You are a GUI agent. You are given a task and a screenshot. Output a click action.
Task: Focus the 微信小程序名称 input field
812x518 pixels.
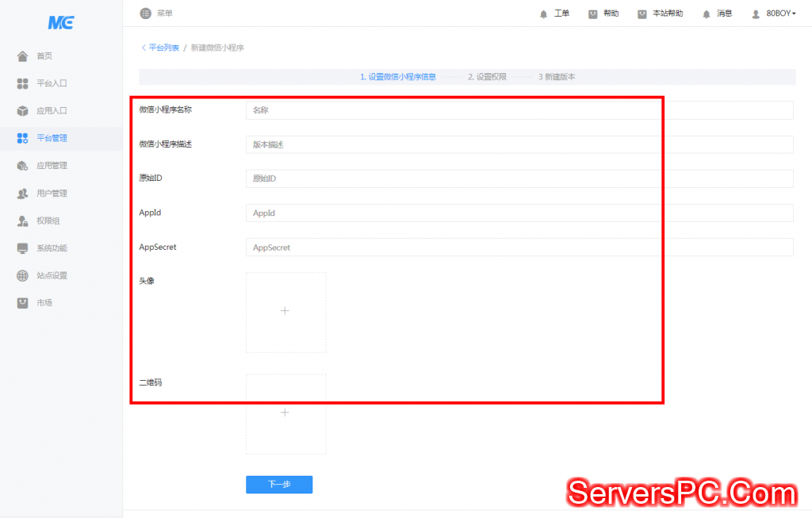coord(519,110)
